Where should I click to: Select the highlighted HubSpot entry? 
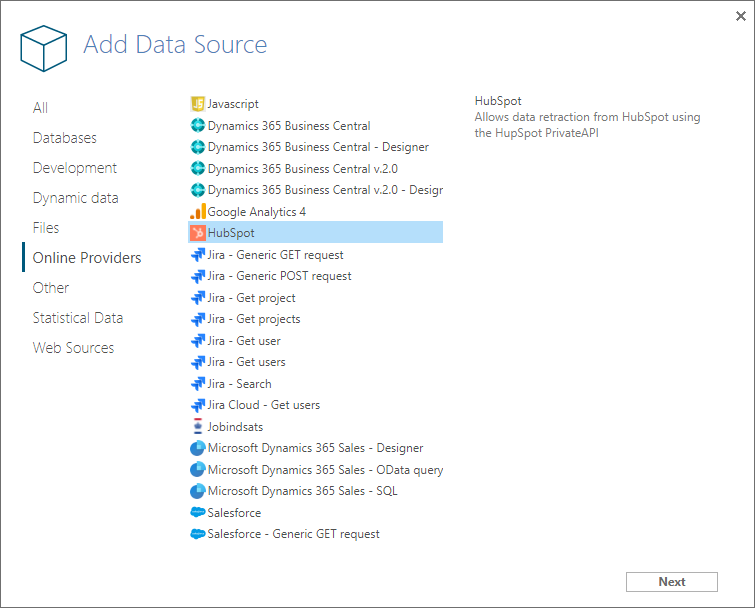click(315, 233)
